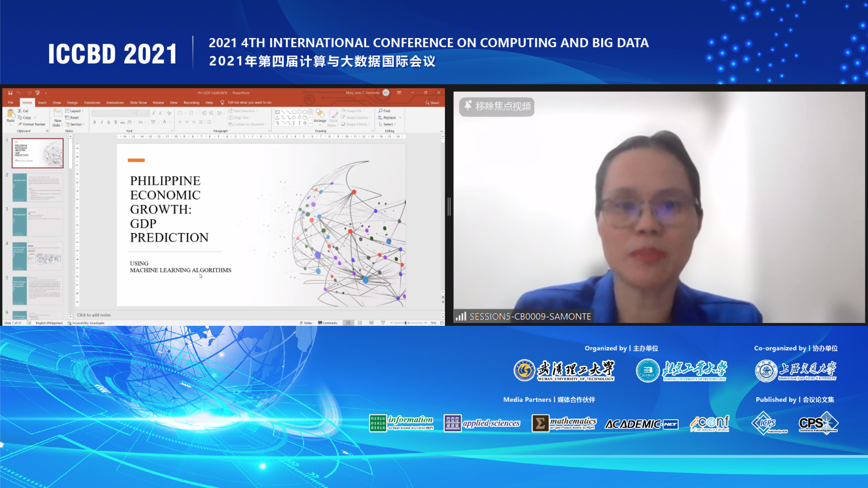The width and height of the screenshot is (868, 488).
Task: Toggle Italic formatting
Action: point(102,122)
